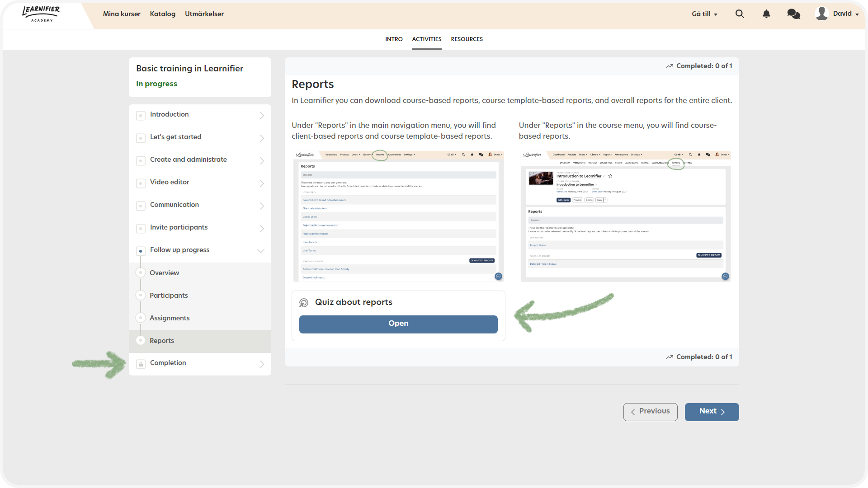Open the David account dropdown arrow
This screenshot has height=488, width=868.
click(x=857, y=14)
